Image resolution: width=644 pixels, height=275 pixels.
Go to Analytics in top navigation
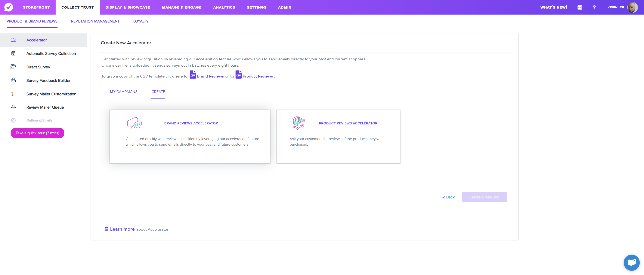pyautogui.click(x=224, y=7)
